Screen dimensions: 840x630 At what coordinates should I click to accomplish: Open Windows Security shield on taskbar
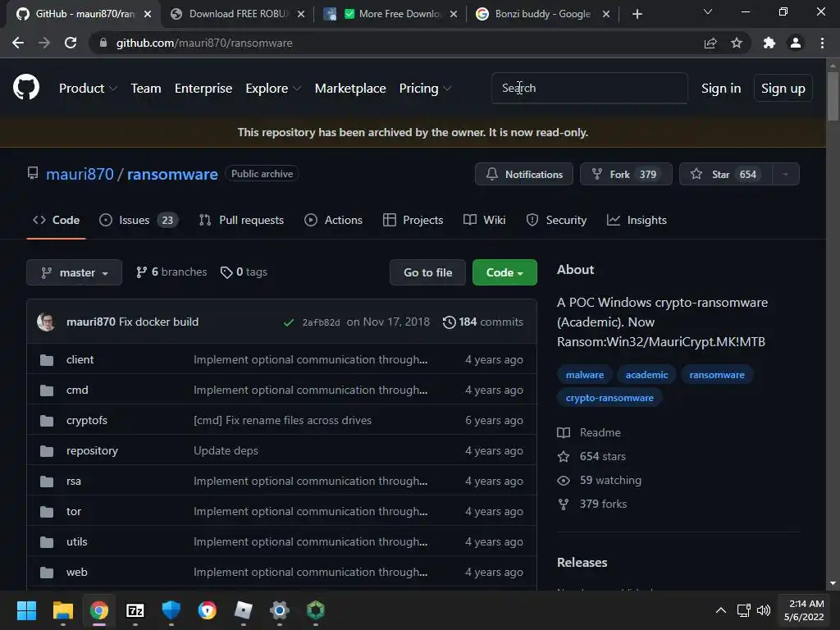pyautogui.click(x=171, y=610)
